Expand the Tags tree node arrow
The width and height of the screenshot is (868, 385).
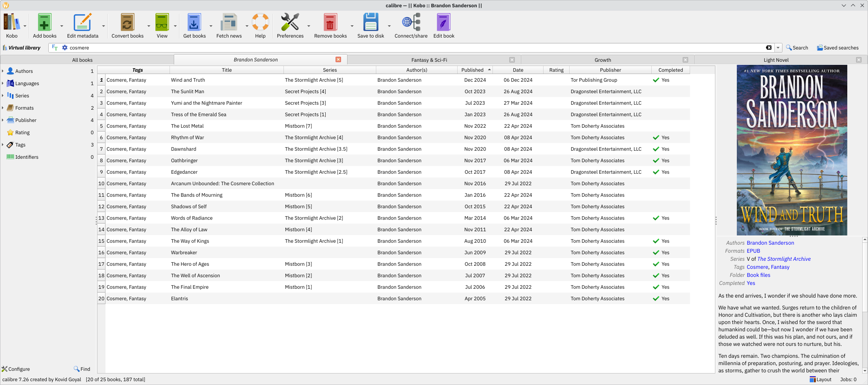(3, 145)
